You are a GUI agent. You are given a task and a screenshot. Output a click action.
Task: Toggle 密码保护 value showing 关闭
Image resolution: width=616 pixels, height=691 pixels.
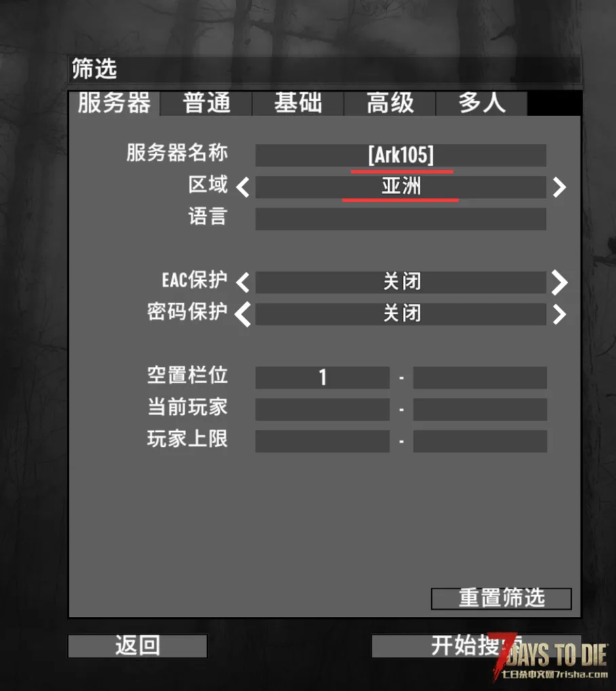click(x=401, y=314)
